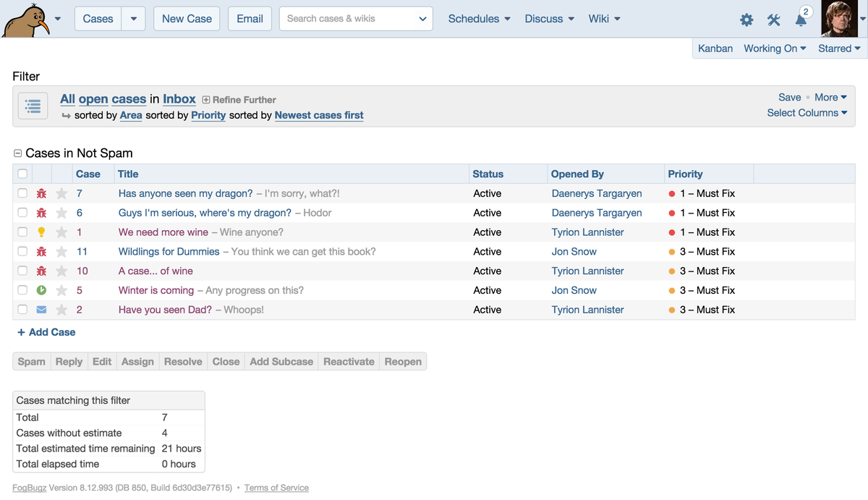868x500 pixels.
Task: Open the dropdown arrow beside the kiwi logo
Action: (x=58, y=19)
